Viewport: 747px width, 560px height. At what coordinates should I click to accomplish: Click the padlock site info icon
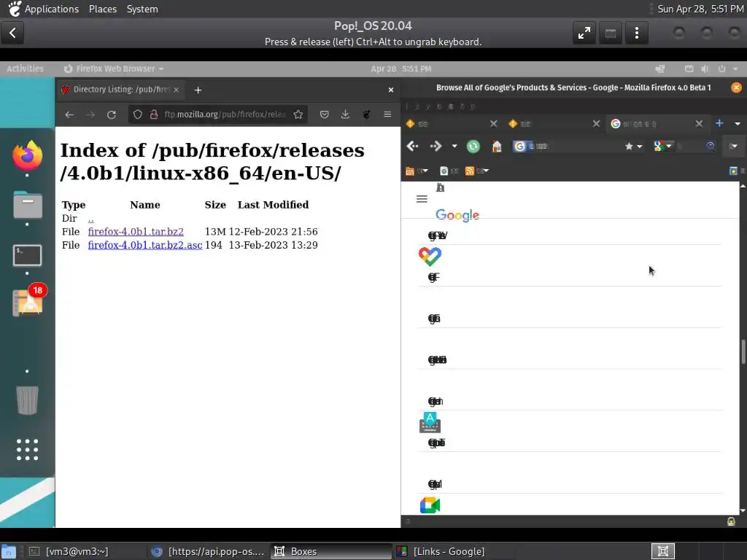[x=153, y=114]
